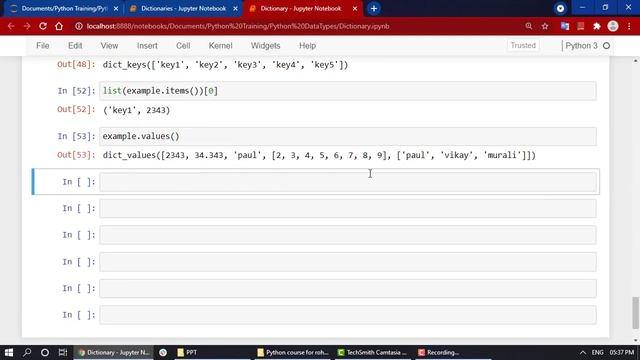Screen dimensions: 640x360
Task: Open a new browser tab
Action: pos(373,9)
